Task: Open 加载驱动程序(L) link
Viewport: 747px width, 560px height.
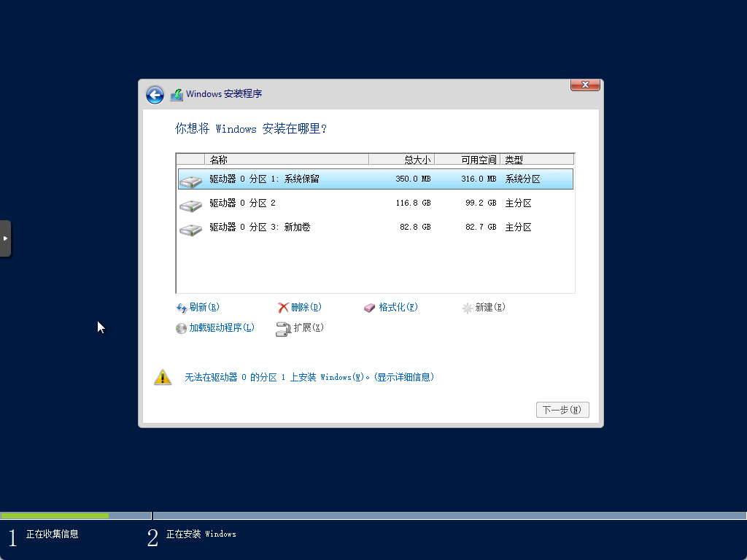Action: coord(222,327)
